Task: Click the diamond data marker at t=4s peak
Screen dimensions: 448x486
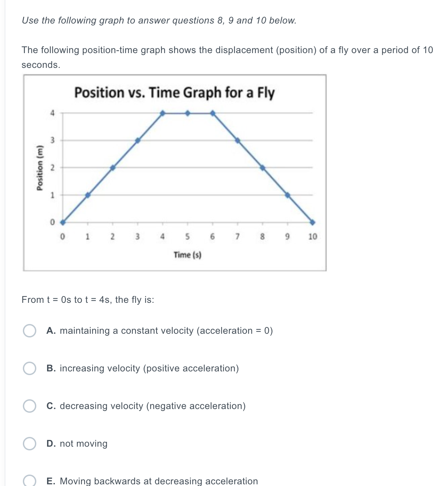Action: click(x=163, y=113)
